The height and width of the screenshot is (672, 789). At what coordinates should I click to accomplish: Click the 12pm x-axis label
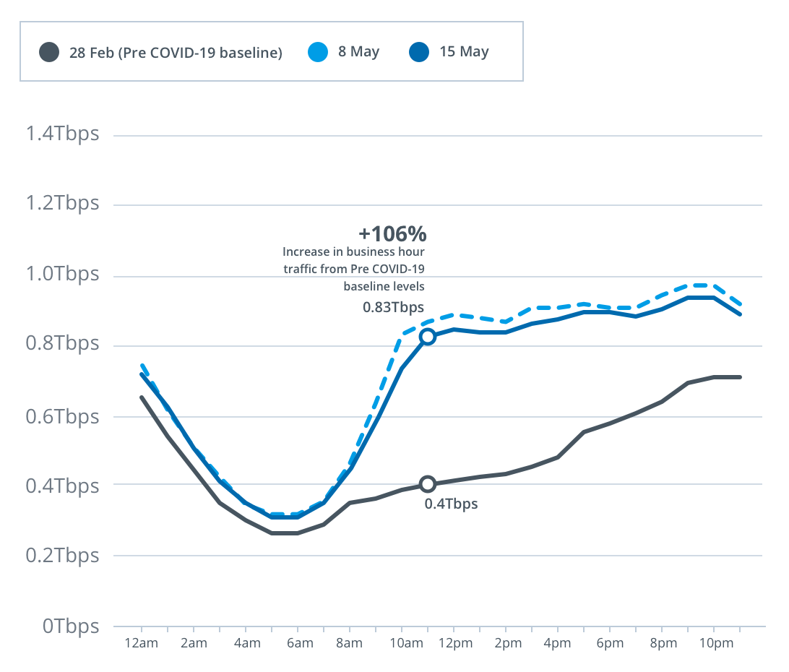point(454,645)
